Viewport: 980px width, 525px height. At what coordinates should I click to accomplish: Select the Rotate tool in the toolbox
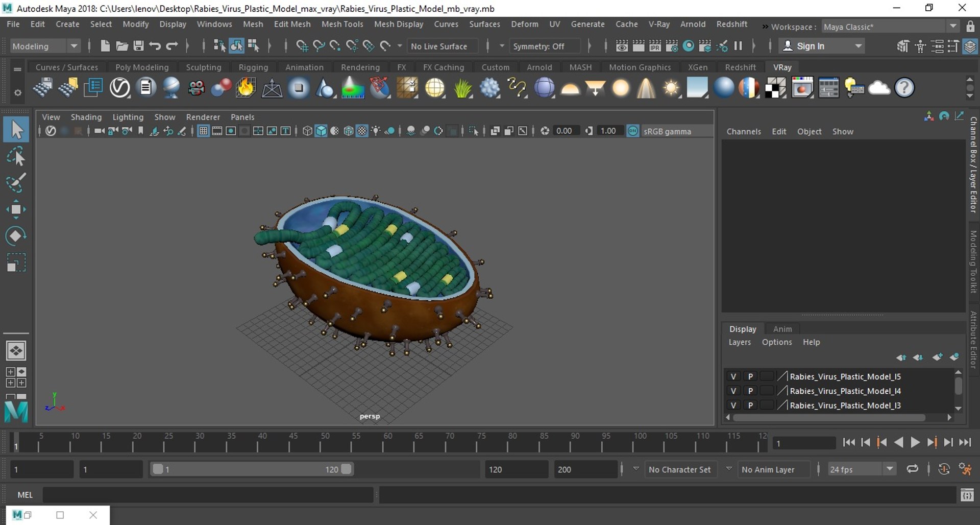(16, 236)
